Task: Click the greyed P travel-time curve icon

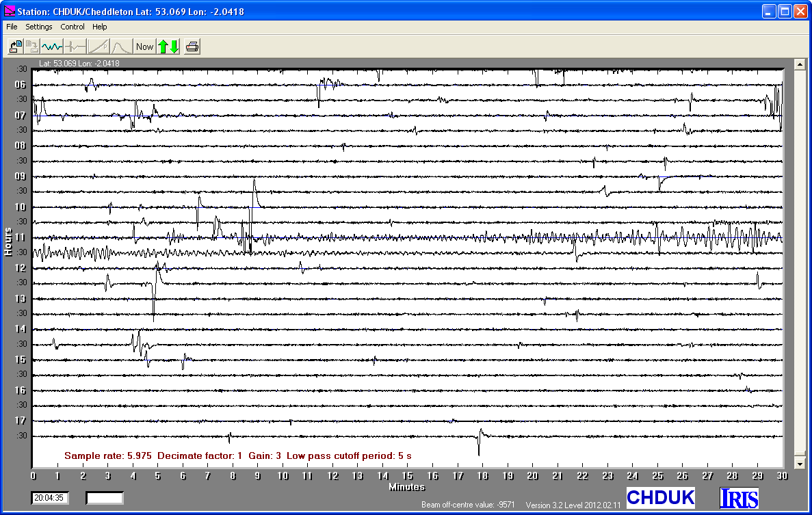Action: pos(99,47)
